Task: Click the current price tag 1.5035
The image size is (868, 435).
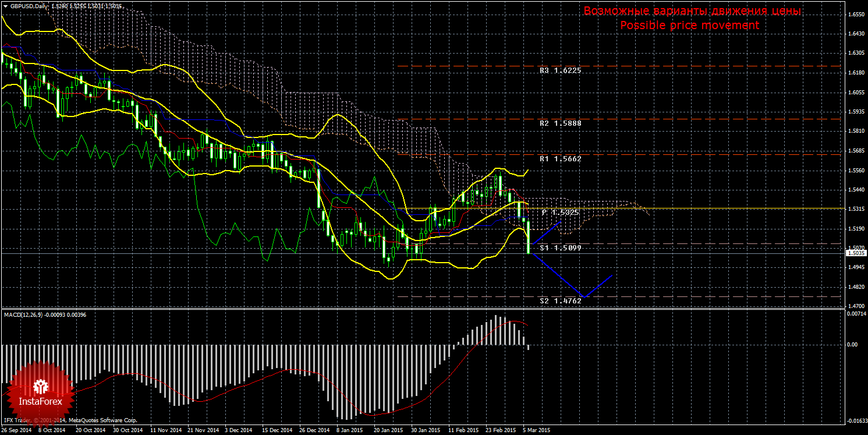Action: [856, 253]
